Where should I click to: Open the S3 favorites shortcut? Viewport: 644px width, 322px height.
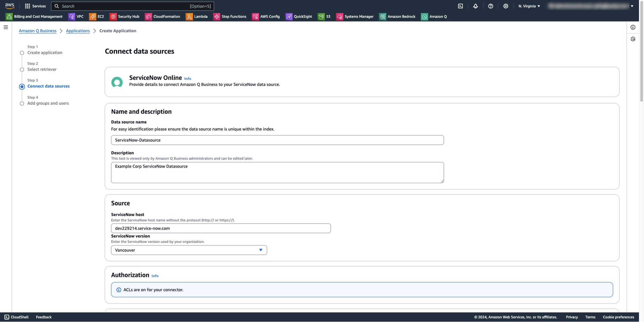pos(324,16)
